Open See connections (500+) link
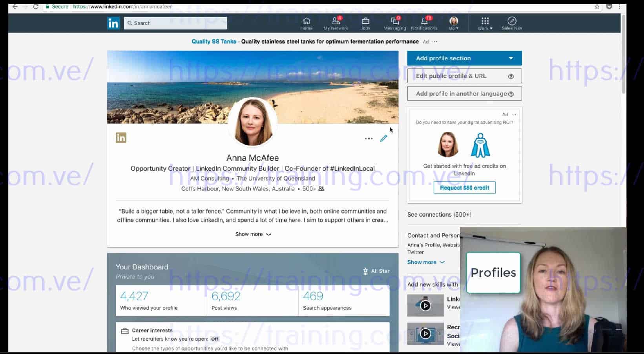The height and width of the screenshot is (354, 644). pos(439,215)
